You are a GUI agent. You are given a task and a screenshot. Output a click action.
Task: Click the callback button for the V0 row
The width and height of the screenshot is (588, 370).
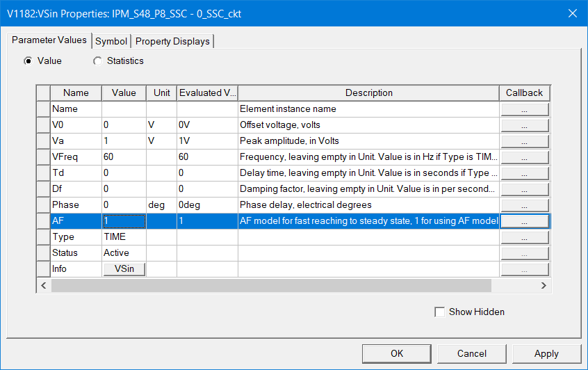click(x=525, y=125)
